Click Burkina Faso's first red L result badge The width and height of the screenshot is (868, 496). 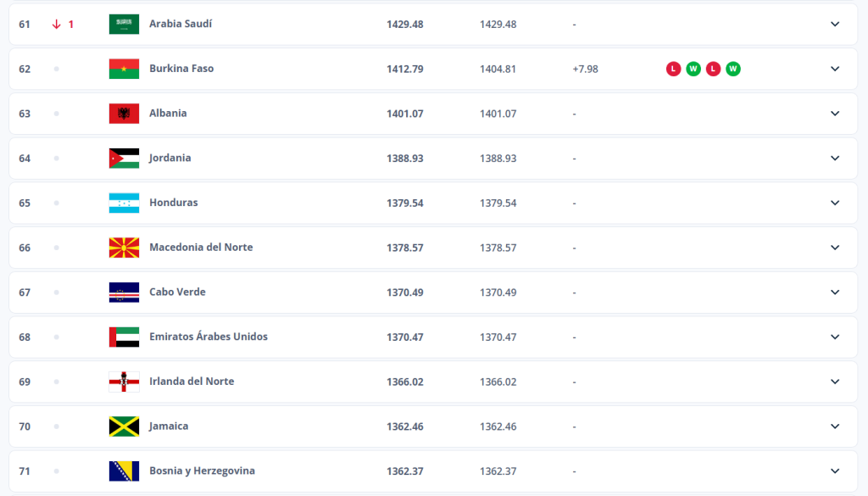(x=673, y=69)
